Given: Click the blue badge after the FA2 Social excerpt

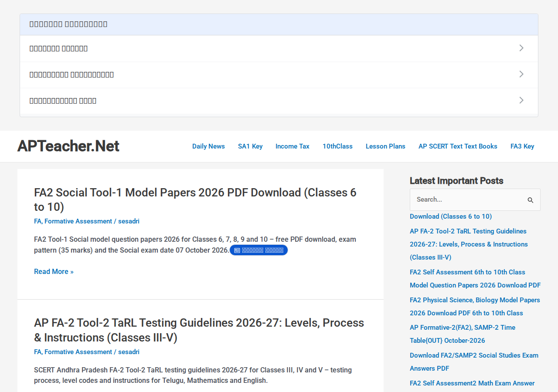Looking at the screenshot, I should coord(259,250).
